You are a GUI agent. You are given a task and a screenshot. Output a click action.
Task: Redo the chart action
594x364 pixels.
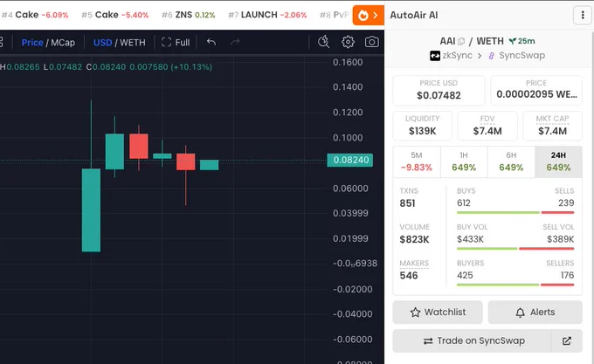click(x=235, y=42)
